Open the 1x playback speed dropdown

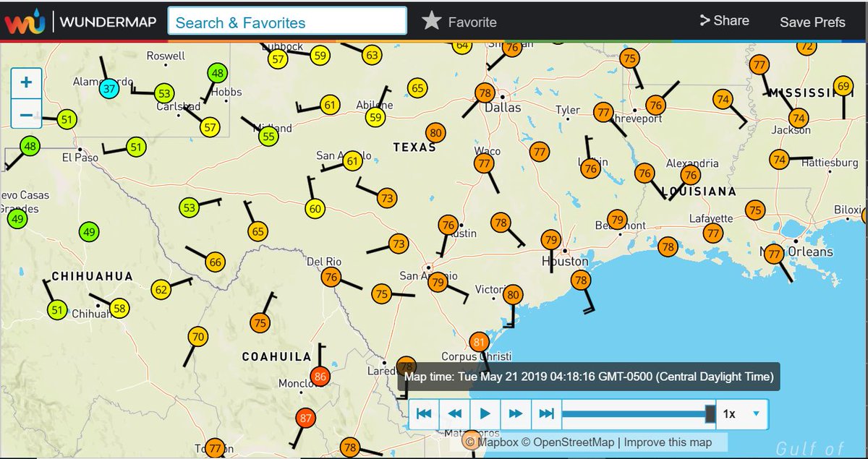(742, 414)
